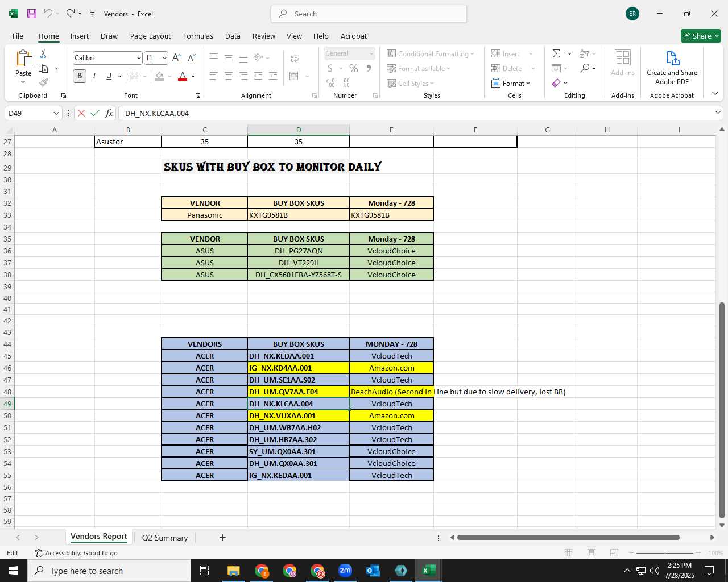Switch to Page Layout view in status bar
The width and height of the screenshot is (728, 582).
[x=591, y=552]
